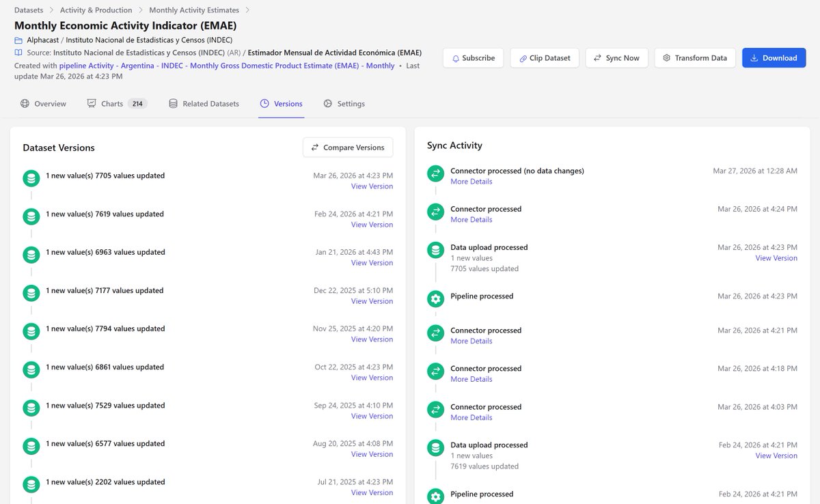This screenshot has height=504, width=820.
Task: Click data upload icon with 7705 values updated
Action: click(x=435, y=251)
